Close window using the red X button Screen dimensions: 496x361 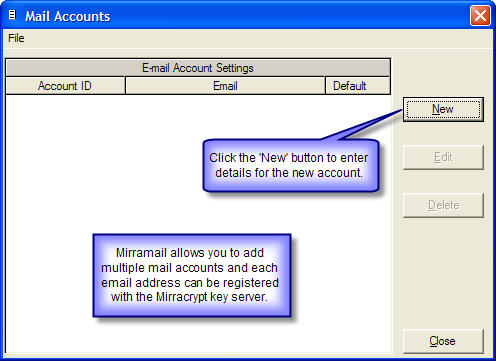(x=480, y=15)
